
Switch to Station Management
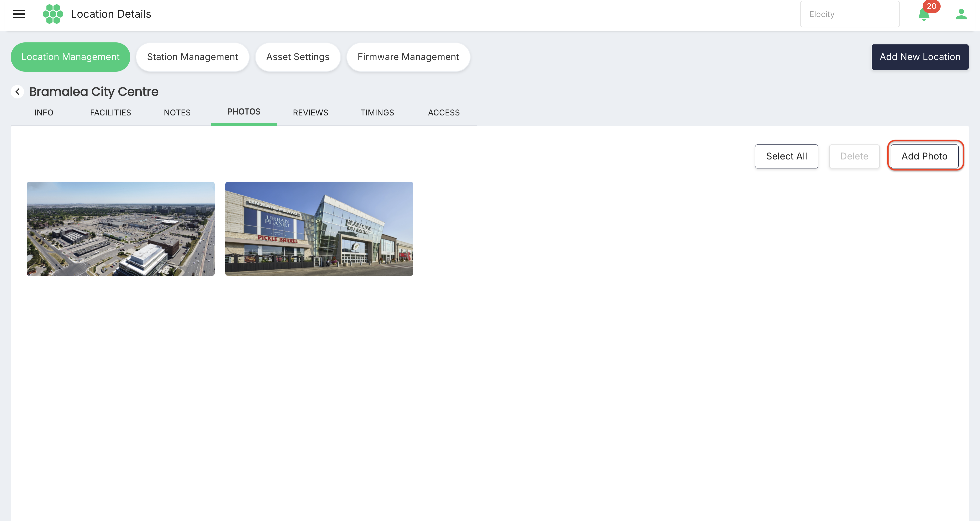pyautogui.click(x=193, y=57)
